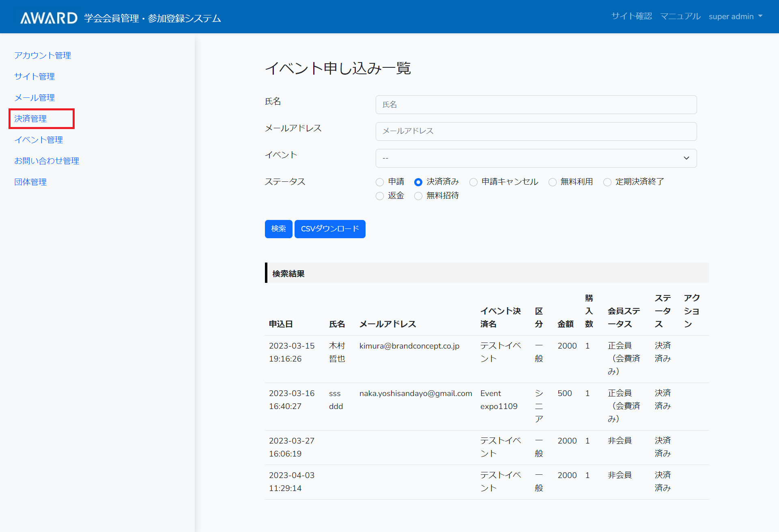Click name 木村 哲也

337,352
